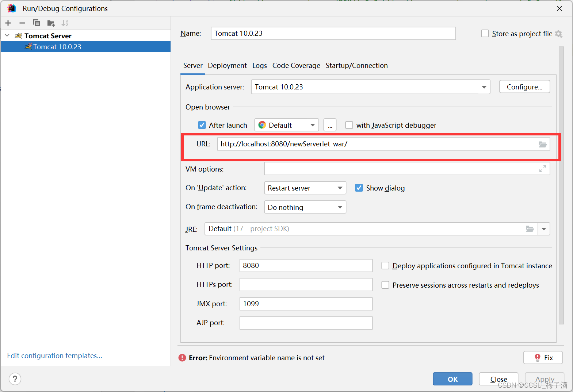Remove configuration with minus icon
Screen dimensions: 573x392
22,23
